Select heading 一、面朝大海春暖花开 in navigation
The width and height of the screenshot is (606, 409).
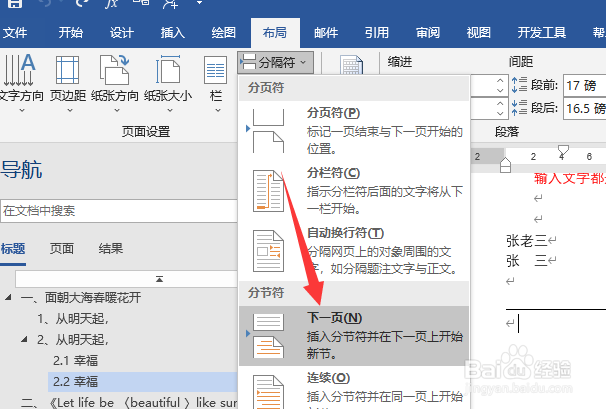(81, 297)
